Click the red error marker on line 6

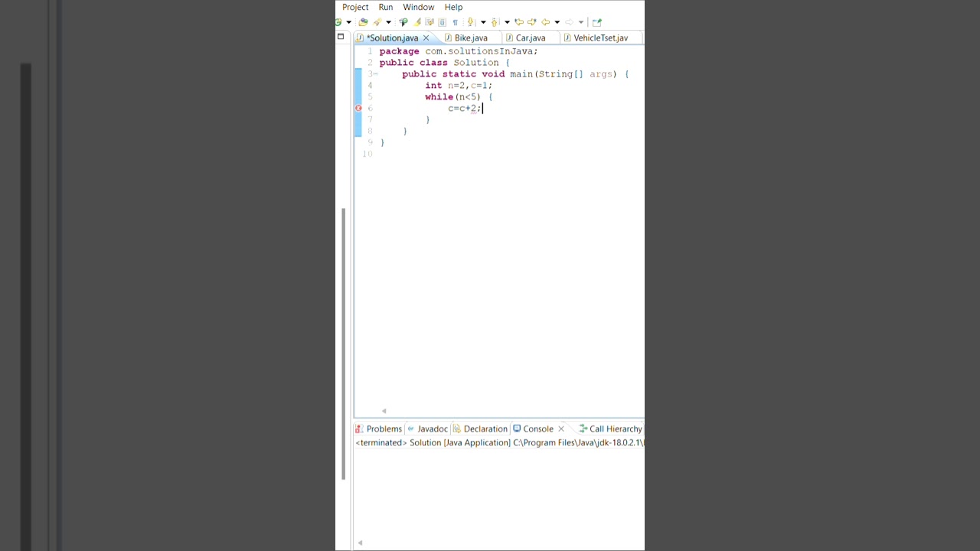[358, 108]
